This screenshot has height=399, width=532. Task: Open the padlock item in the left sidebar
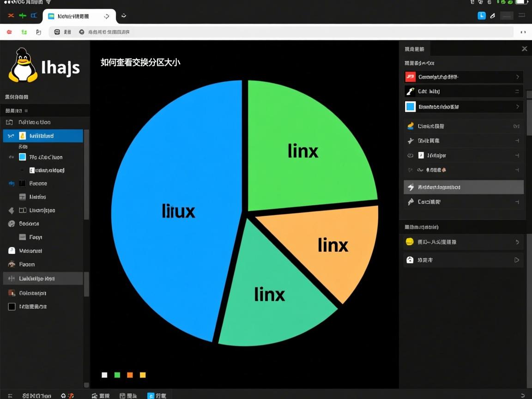click(12, 250)
